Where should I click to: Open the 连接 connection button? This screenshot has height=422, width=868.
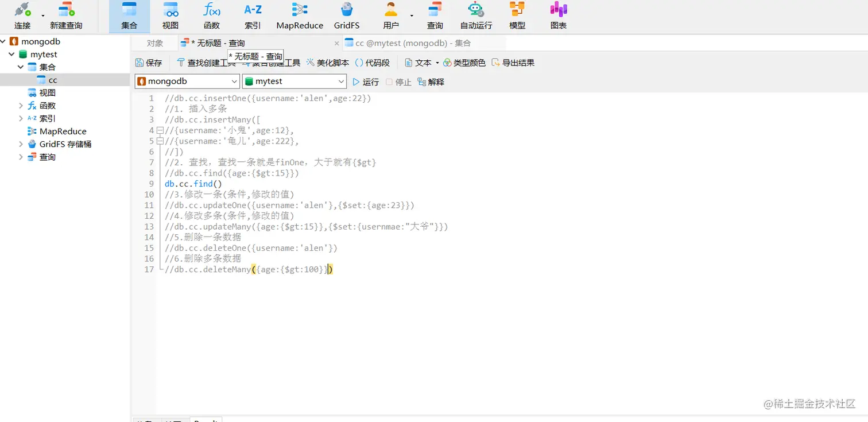pos(22,16)
